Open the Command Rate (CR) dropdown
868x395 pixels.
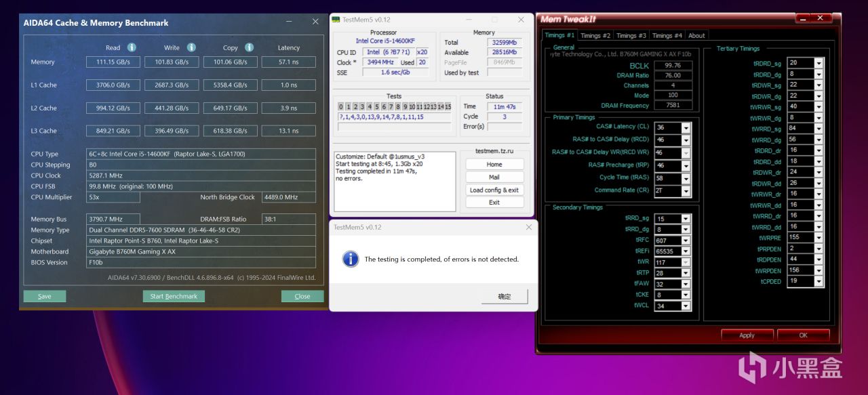click(x=686, y=191)
